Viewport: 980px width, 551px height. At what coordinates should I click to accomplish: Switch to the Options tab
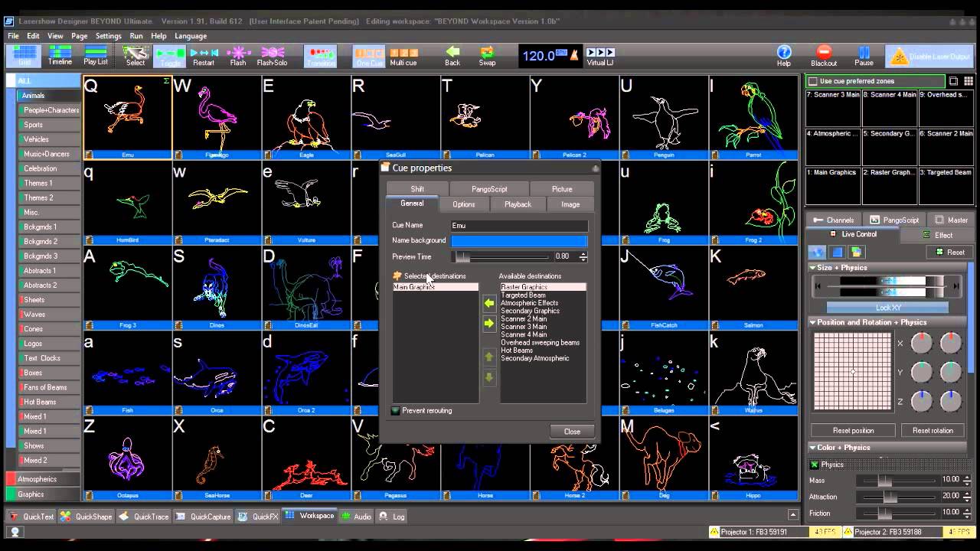463,204
